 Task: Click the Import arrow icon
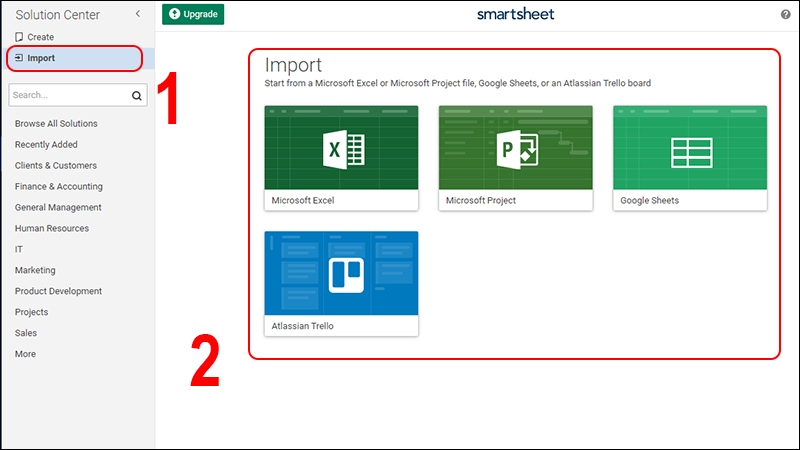19,58
